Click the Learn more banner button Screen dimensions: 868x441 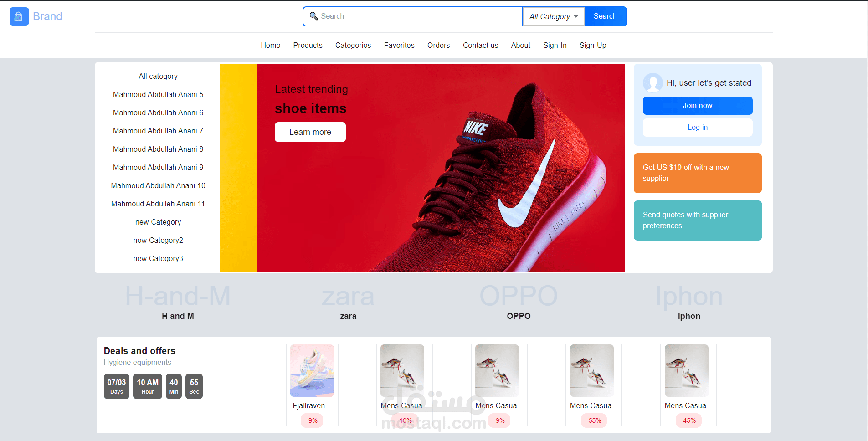coord(310,132)
